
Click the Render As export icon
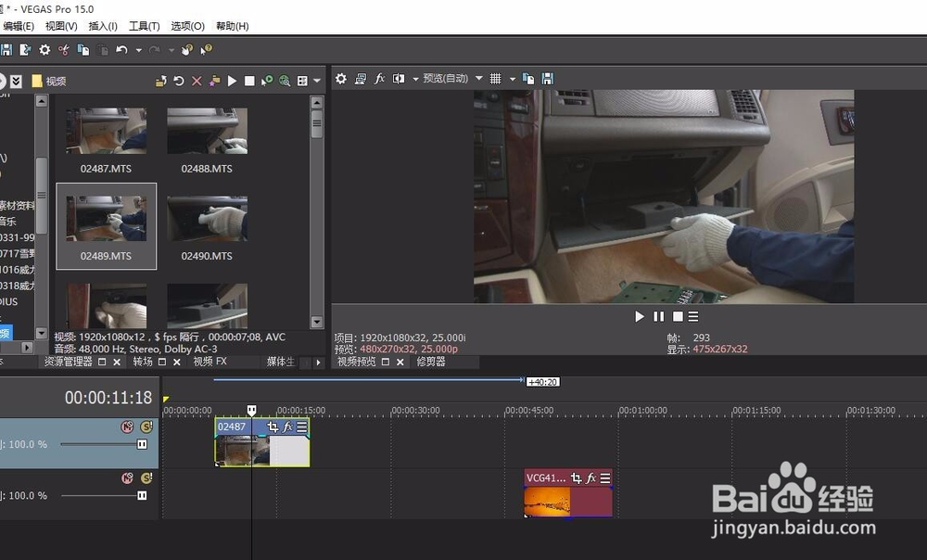coord(25,50)
